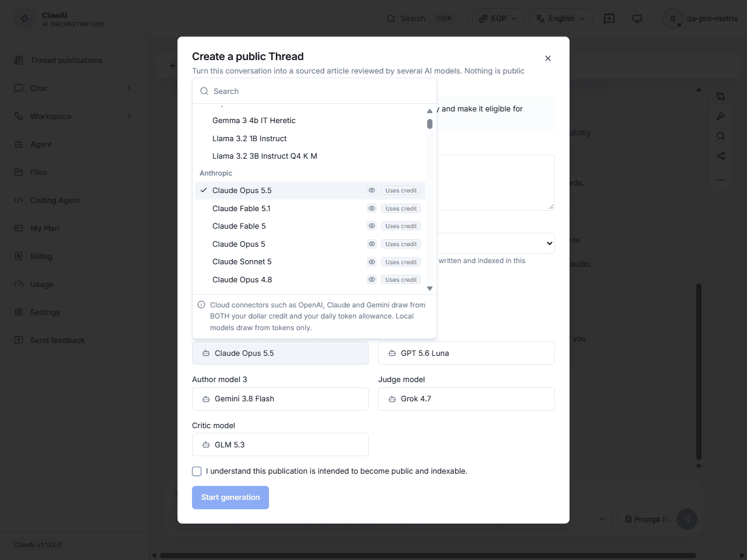
Task: Pick Claude Sonnet 5 from Anthropic models
Action: pos(310,262)
